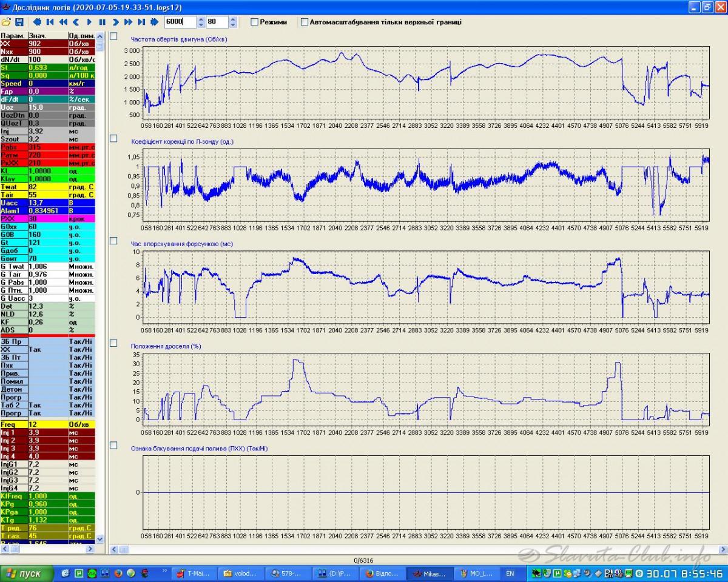728x582 pixels.
Task: Tick the checkbox beside the throttle position chart
Action: tap(113, 343)
